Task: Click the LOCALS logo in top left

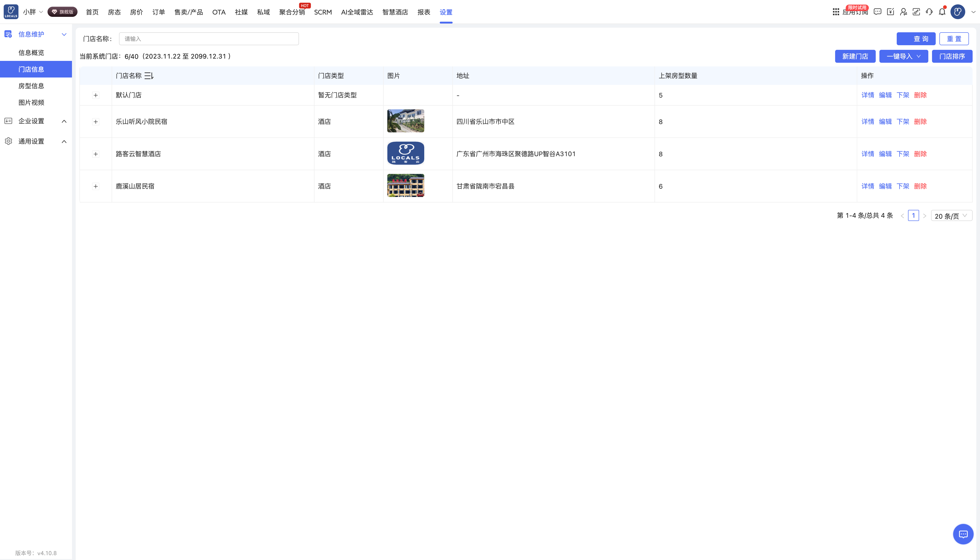Action: click(x=11, y=12)
